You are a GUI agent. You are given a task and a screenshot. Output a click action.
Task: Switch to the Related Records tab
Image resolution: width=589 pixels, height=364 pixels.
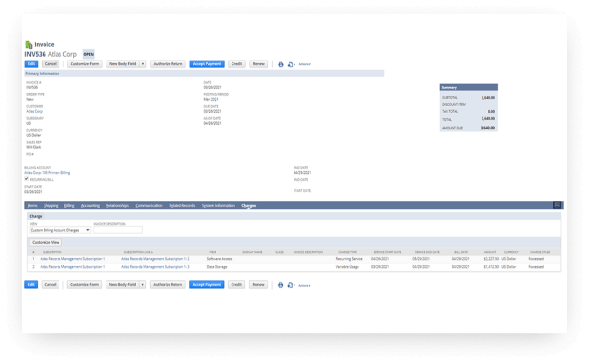tap(182, 206)
